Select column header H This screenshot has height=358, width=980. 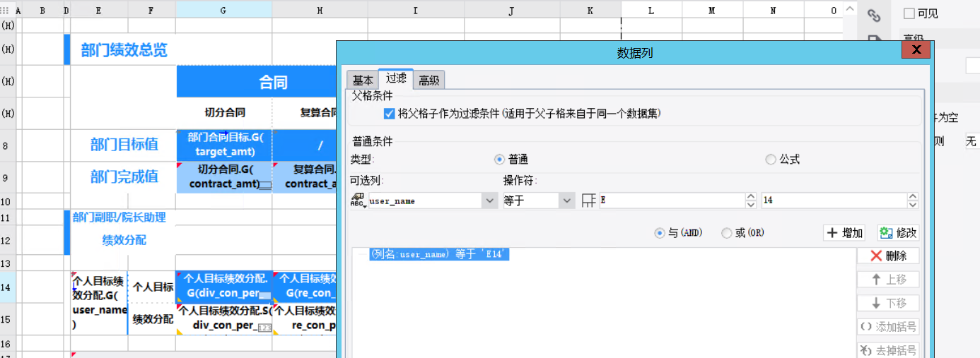[320, 9]
